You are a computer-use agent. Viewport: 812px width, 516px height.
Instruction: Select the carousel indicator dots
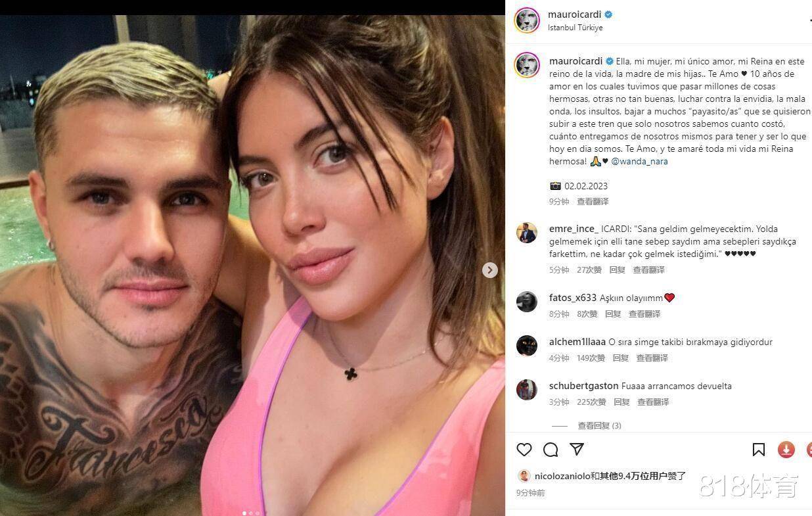251,513
